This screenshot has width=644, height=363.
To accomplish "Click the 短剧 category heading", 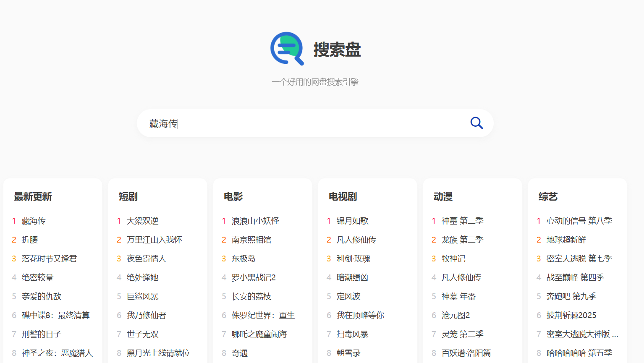I will pyautogui.click(x=128, y=196).
